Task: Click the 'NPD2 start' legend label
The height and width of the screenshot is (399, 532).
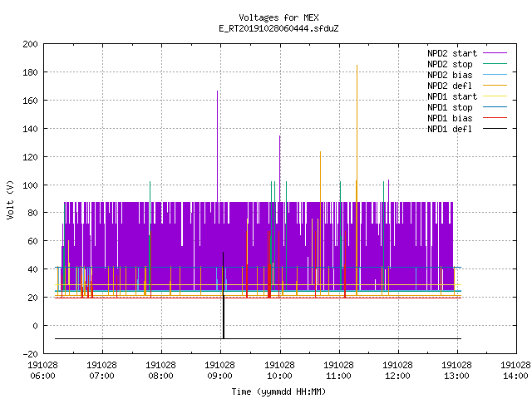Action: (x=452, y=53)
